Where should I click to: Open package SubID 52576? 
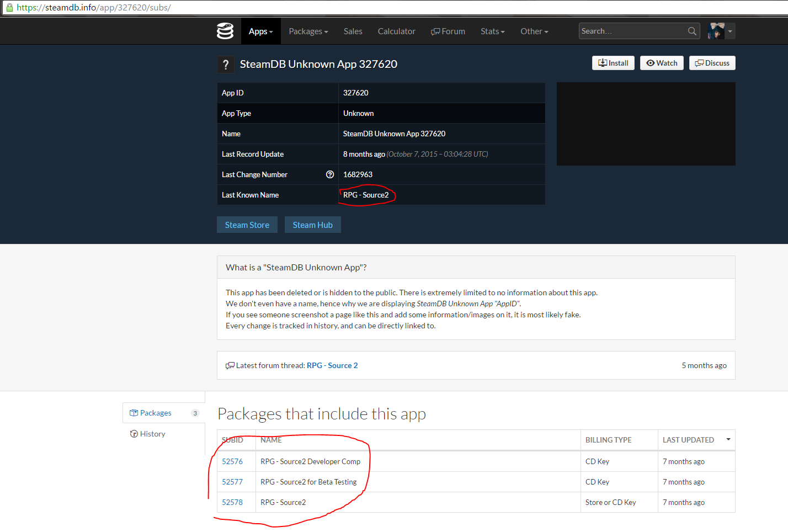232,461
